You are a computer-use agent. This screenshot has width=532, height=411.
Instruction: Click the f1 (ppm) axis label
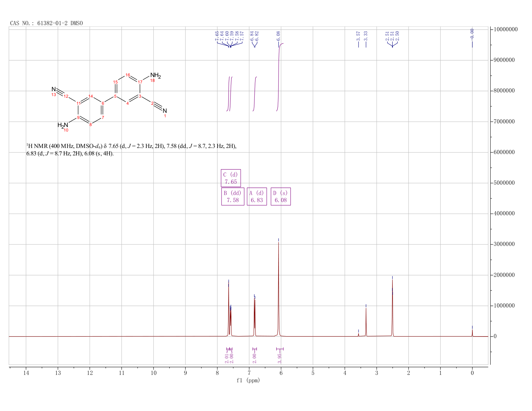(248, 380)
